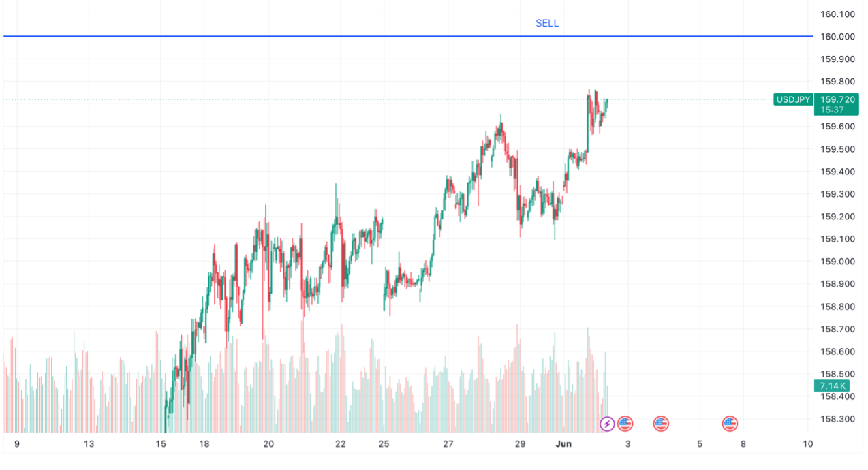Image resolution: width=868 pixels, height=470 pixels.
Task: Select the SELL label on the blue line
Action: tap(547, 23)
